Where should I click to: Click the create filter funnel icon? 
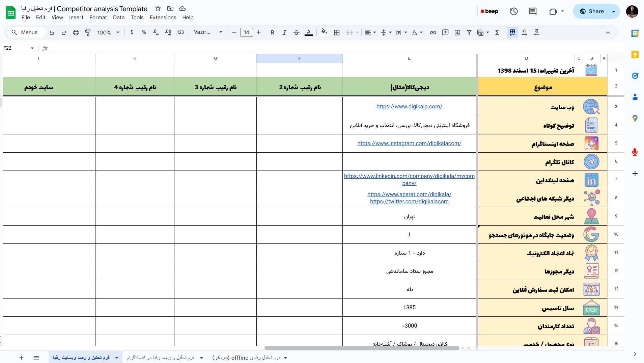click(469, 32)
